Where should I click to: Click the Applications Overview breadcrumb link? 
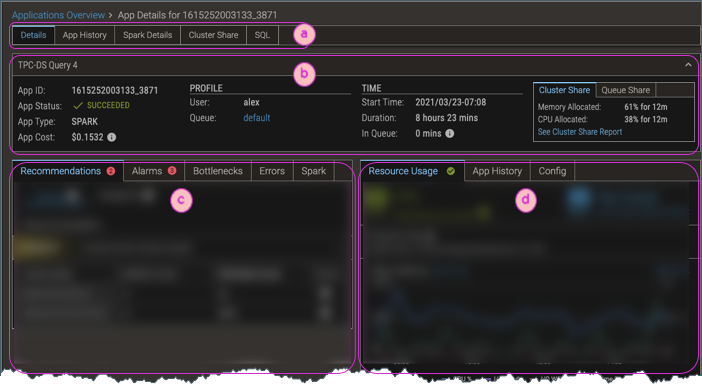click(58, 15)
